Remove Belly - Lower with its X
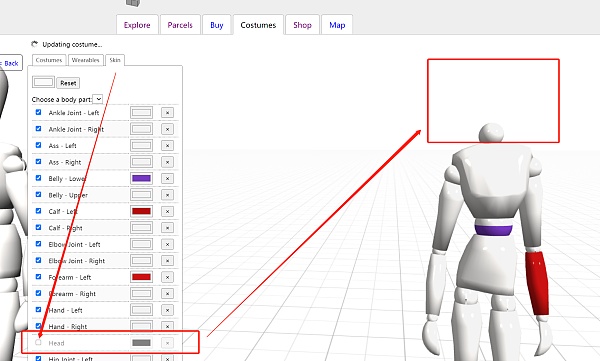Image resolution: width=600 pixels, height=361 pixels. pos(167,178)
